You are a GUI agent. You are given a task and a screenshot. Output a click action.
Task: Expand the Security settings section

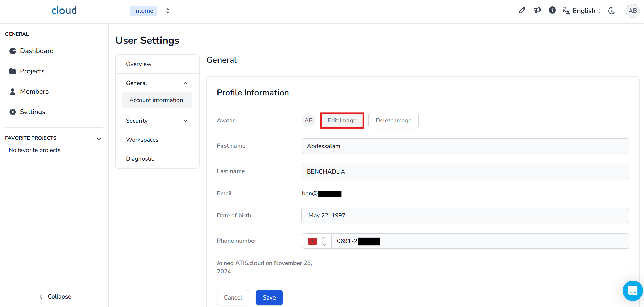(x=157, y=121)
